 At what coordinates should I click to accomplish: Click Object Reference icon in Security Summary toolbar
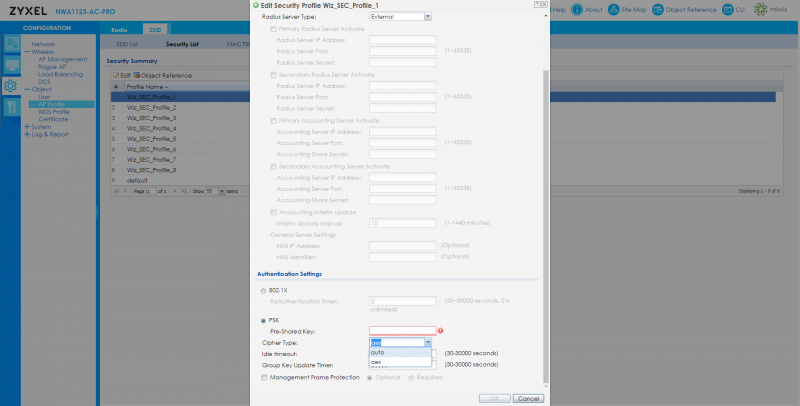[x=136, y=75]
